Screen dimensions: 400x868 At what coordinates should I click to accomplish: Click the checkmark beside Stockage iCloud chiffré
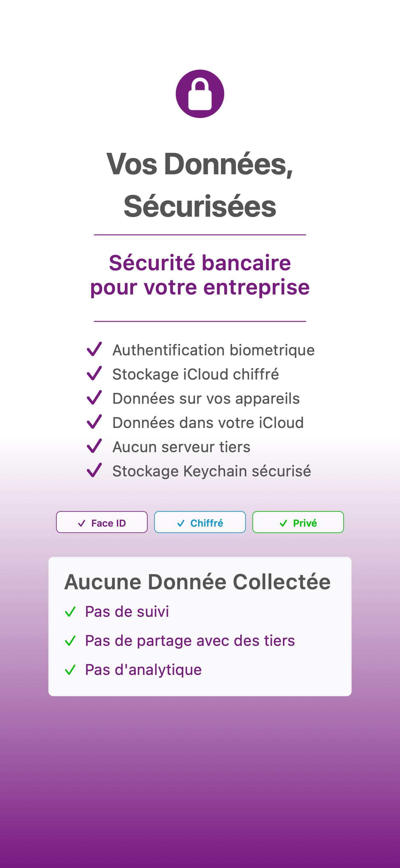(x=94, y=373)
